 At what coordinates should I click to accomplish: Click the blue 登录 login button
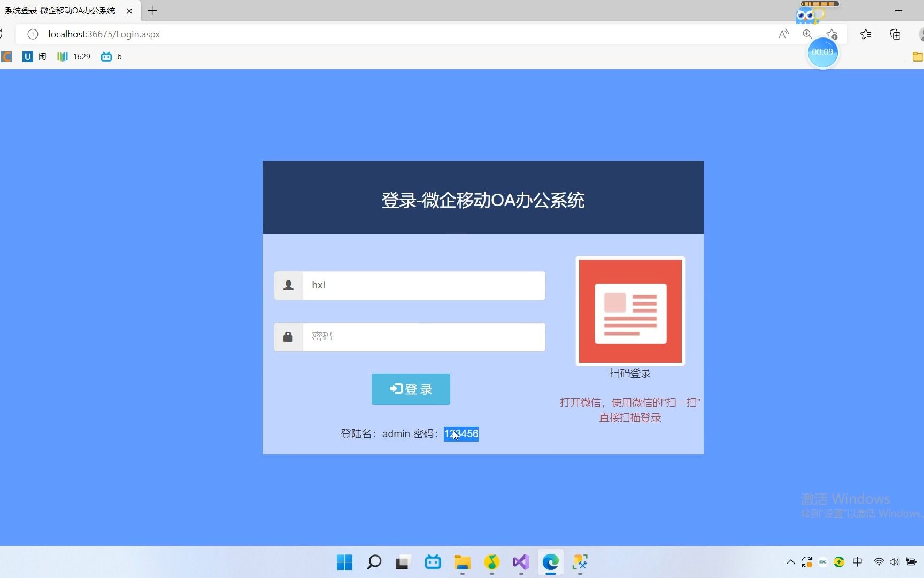click(x=411, y=389)
